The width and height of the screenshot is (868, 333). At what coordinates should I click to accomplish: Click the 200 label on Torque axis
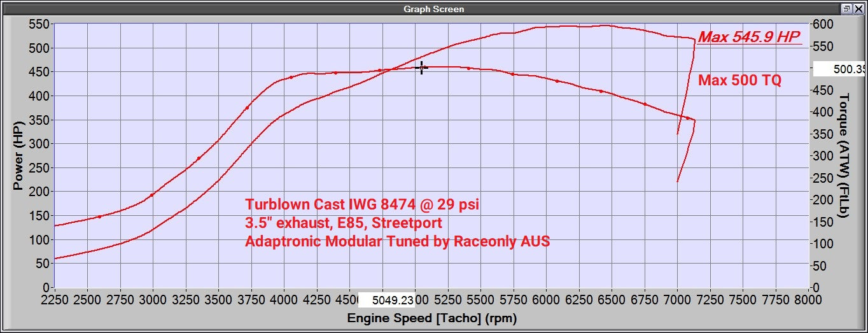823,200
